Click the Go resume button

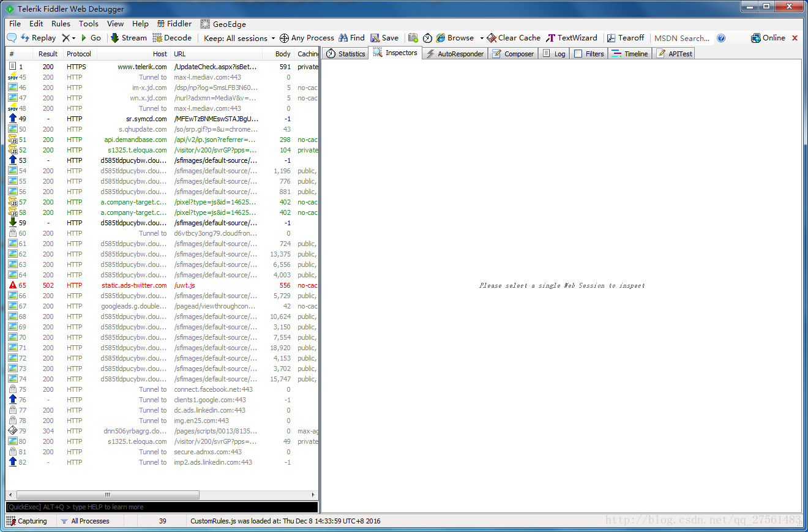click(x=91, y=38)
